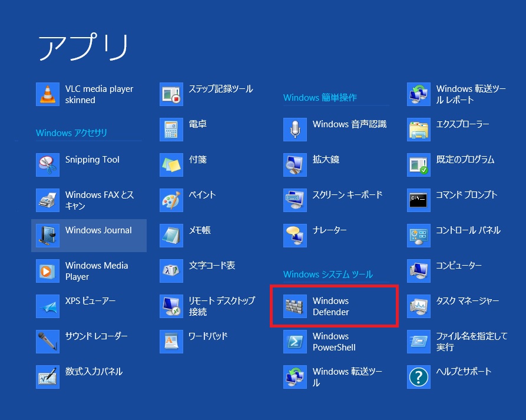Open the ヘルプとサポート question mark icon

[419, 377]
